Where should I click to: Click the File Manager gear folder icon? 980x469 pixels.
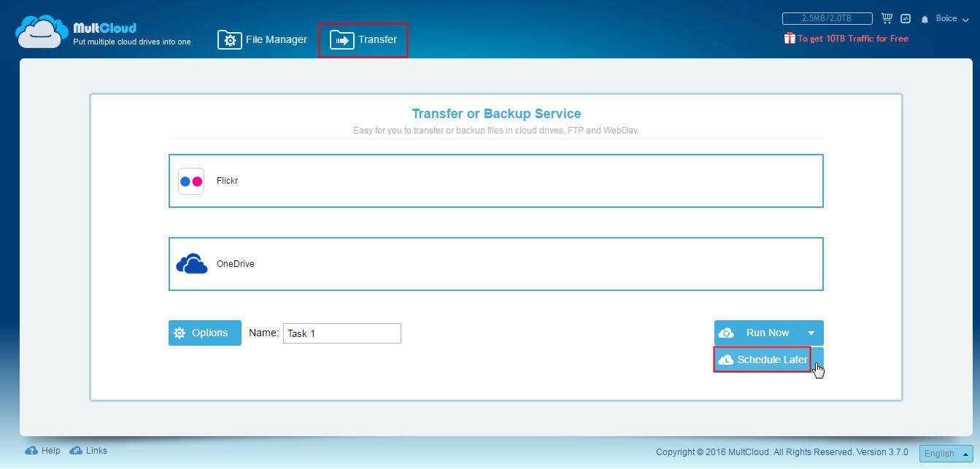pyautogui.click(x=229, y=40)
